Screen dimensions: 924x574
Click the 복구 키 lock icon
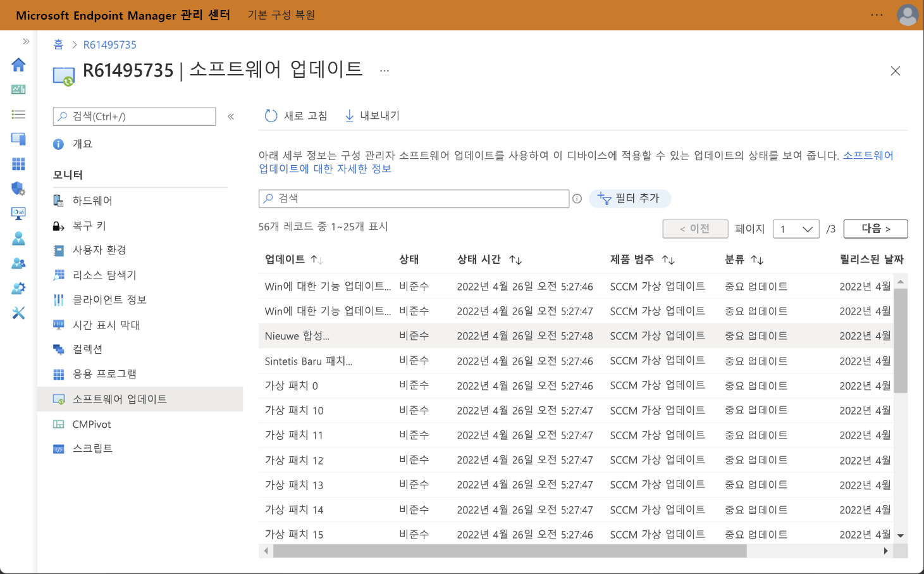coord(59,226)
